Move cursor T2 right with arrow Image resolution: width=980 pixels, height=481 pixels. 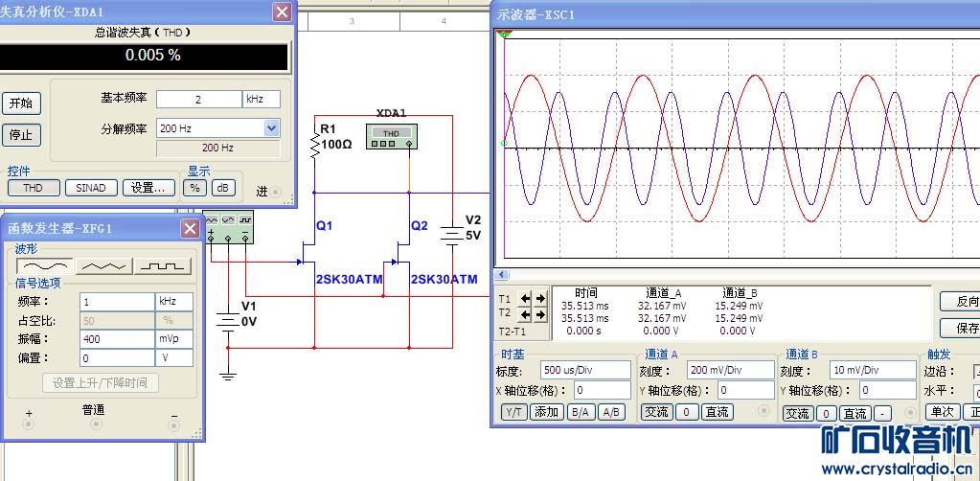pos(540,314)
